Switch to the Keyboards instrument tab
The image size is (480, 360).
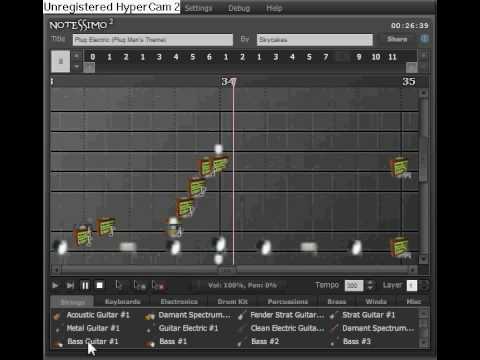click(123, 302)
